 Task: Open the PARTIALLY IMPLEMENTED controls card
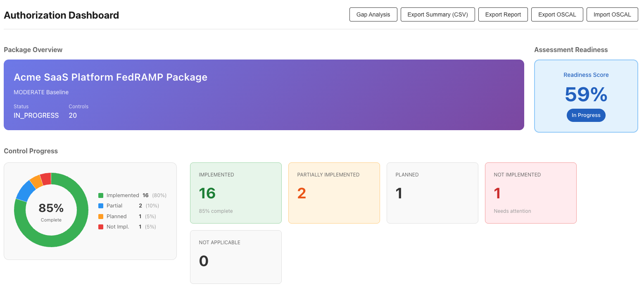point(334,193)
